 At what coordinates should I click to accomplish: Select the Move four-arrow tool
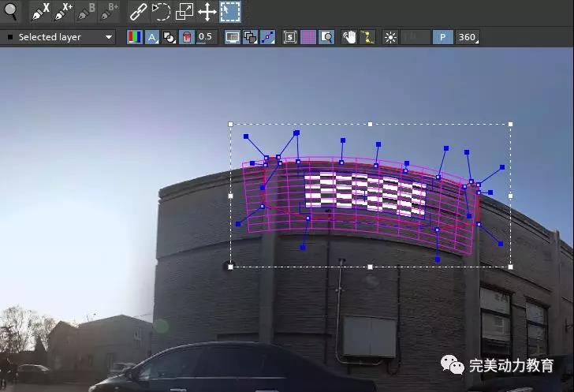tap(207, 12)
